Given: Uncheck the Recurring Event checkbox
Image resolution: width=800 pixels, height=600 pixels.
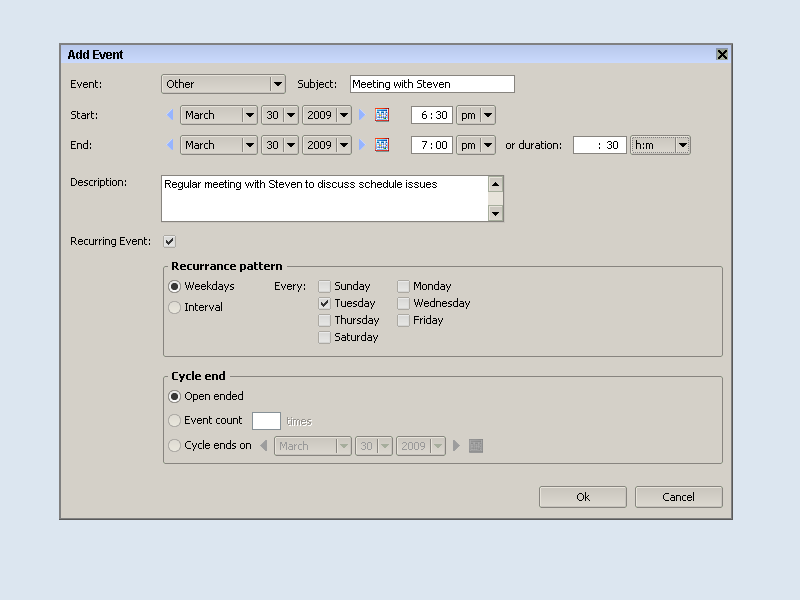Looking at the screenshot, I should click(x=170, y=241).
